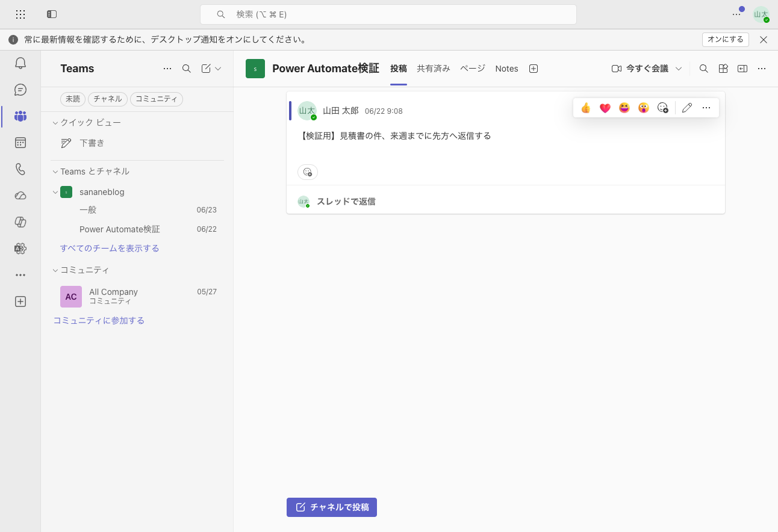React with surprised emoji
Screen dimensions: 778x532
(x=644, y=108)
